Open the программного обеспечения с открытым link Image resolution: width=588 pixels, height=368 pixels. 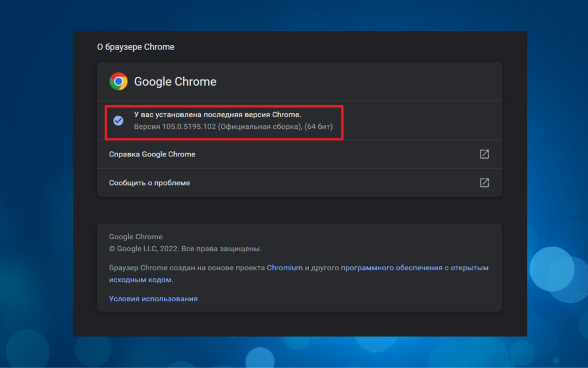point(415,268)
